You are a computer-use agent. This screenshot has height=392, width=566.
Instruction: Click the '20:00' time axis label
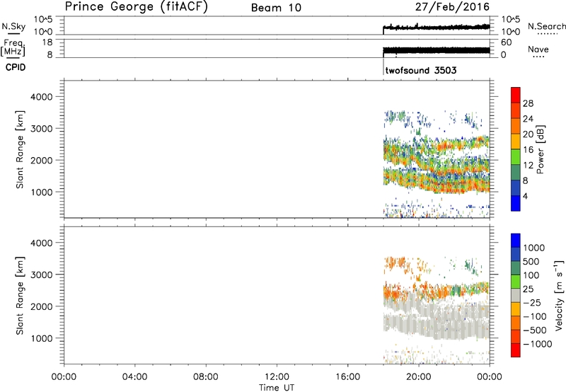pyautogui.click(x=418, y=377)
